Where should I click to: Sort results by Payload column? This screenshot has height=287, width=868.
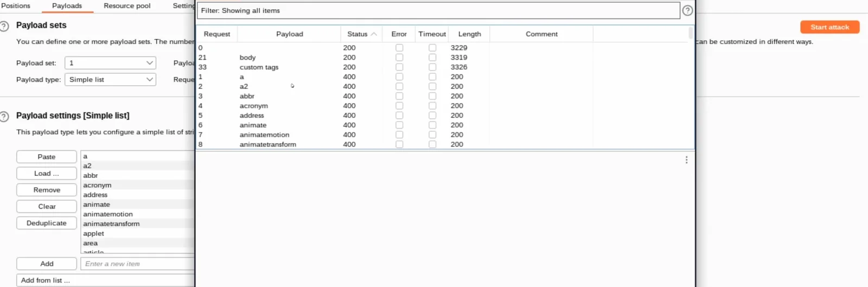289,34
